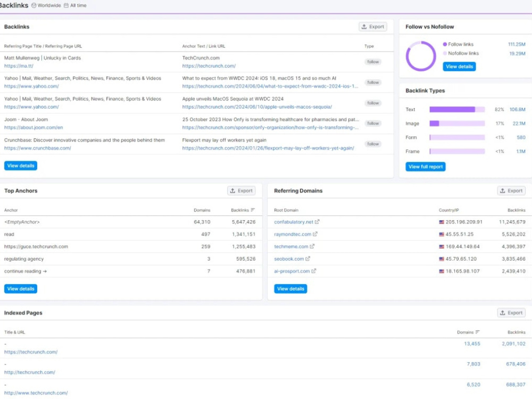Click the Frame backlink type bar
This screenshot has width=532, height=399.
(457, 151)
